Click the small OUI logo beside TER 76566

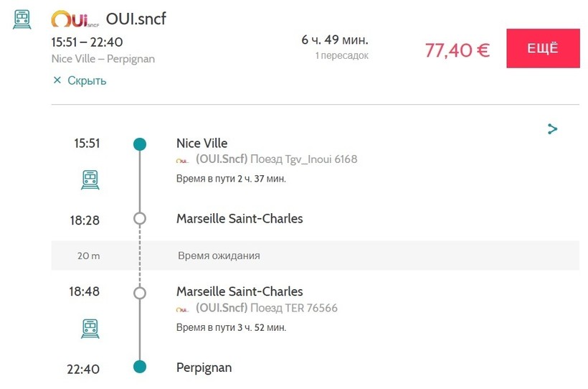click(x=183, y=309)
